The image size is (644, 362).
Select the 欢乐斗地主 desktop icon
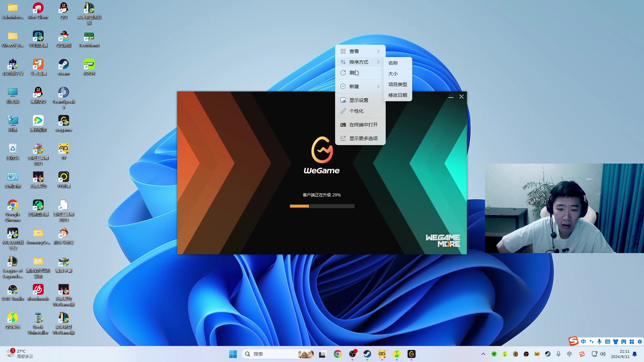tap(63, 236)
